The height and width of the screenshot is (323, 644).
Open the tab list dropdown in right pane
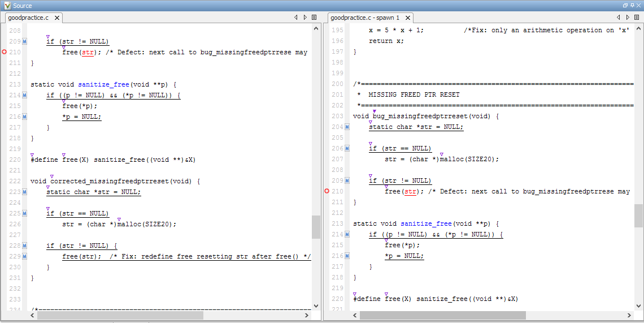click(x=637, y=18)
